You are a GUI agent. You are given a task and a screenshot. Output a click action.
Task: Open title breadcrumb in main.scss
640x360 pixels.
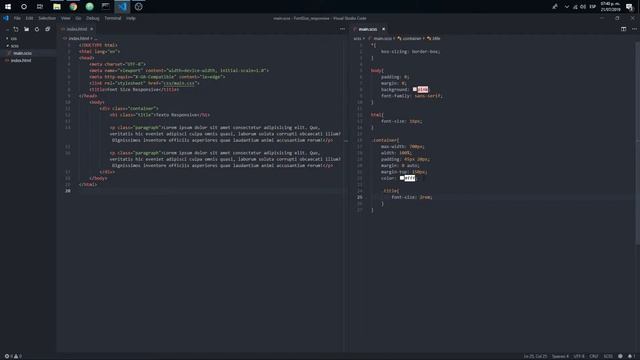click(433, 38)
